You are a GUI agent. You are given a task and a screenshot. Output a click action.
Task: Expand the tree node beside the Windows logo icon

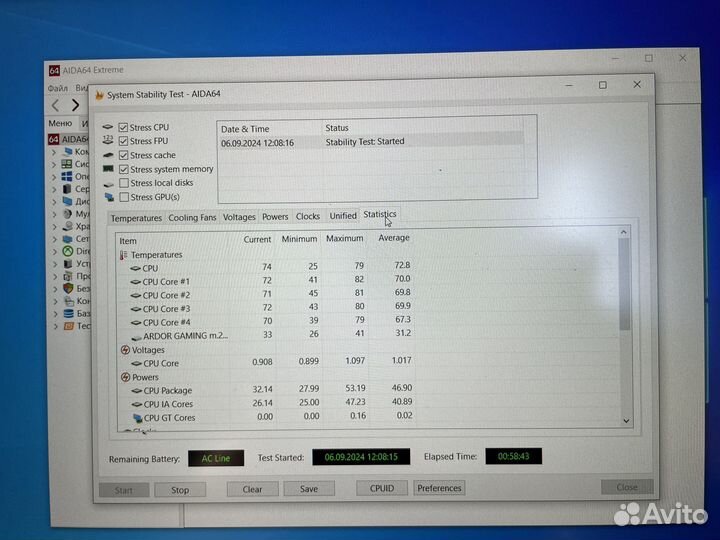(54, 177)
